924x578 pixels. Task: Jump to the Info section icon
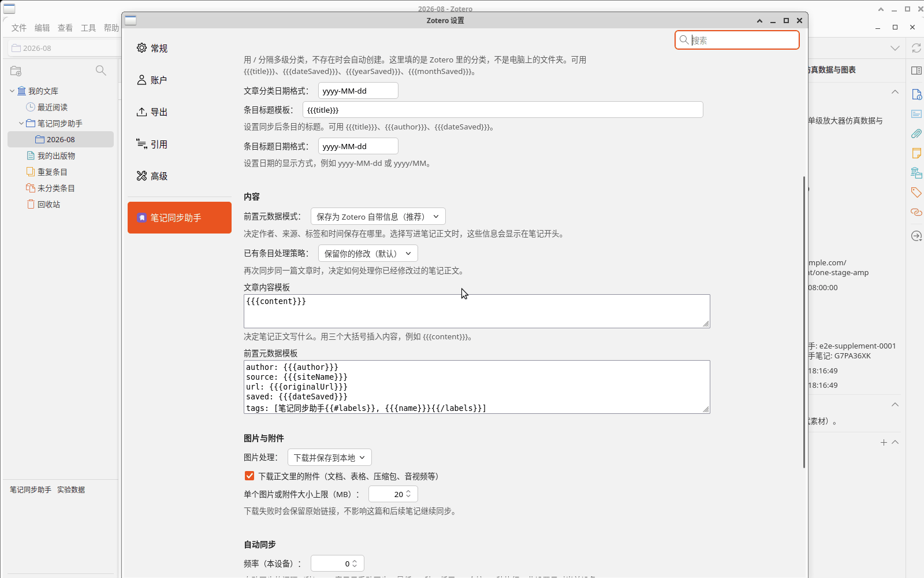916,94
